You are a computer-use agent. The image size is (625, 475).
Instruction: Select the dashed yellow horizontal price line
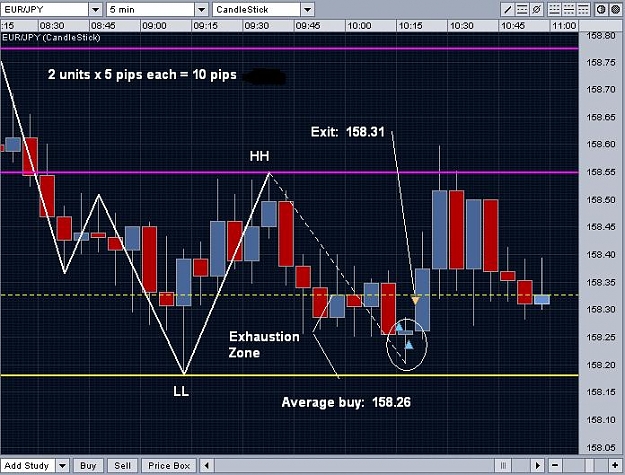(x=289, y=295)
